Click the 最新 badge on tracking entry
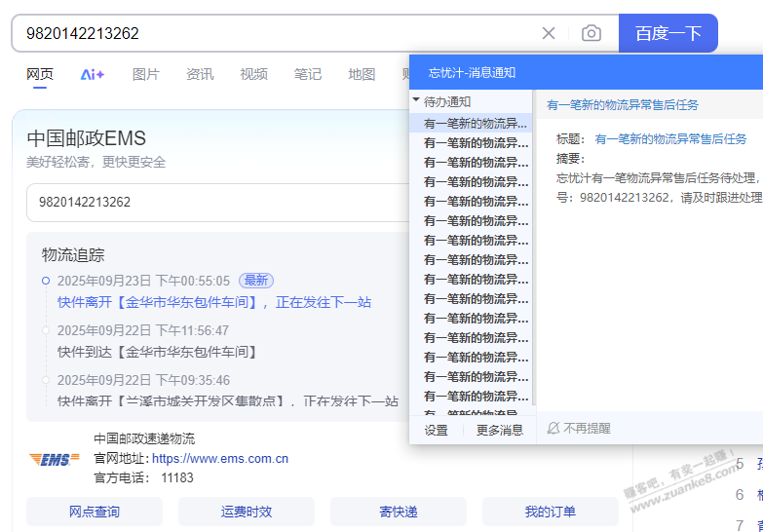 (x=256, y=281)
